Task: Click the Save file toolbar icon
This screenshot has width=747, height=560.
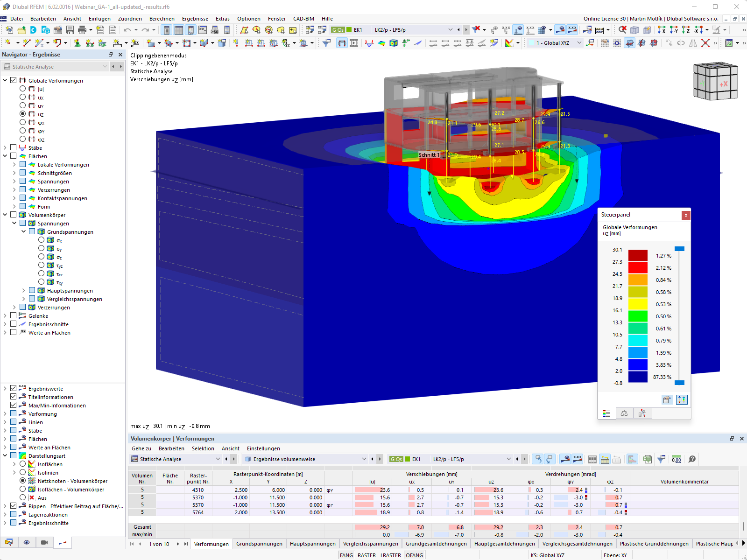Action: point(70,30)
